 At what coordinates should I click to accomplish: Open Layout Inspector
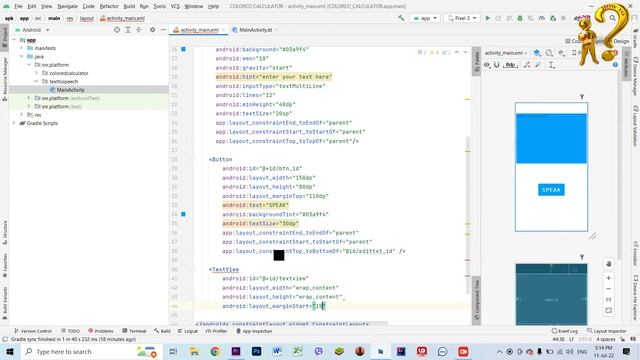607,331
